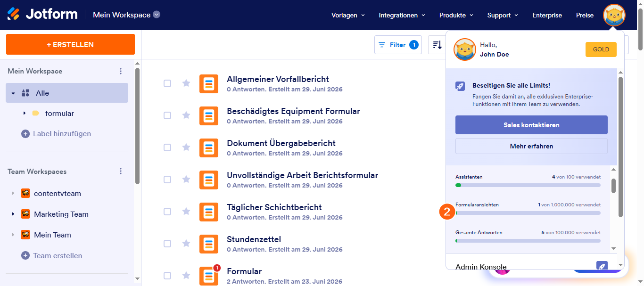Image resolution: width=644 pixels, height=286 pixels.
Task: Star the Beschädigtes Equipment Formular
Action: click(x=186, y=115)
